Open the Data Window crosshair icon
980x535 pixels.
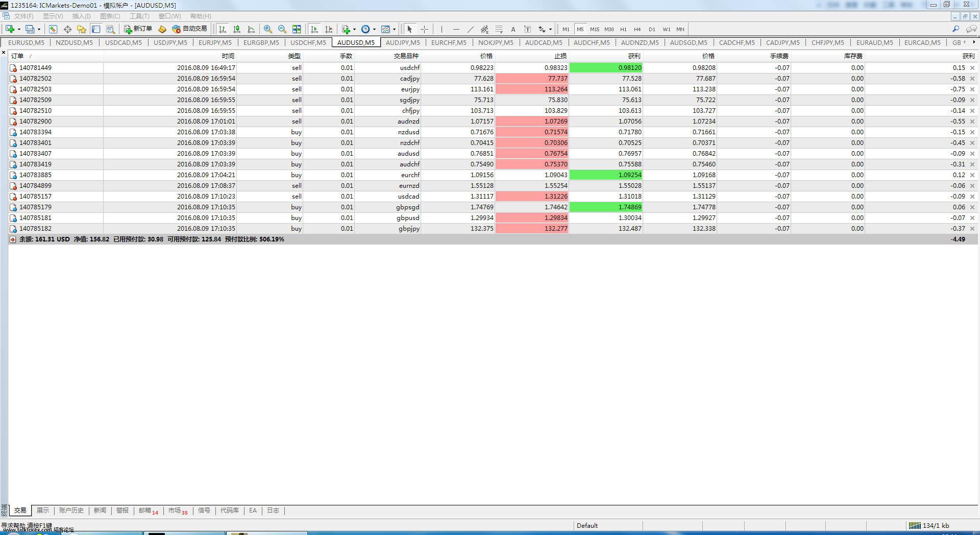point(67,29)
